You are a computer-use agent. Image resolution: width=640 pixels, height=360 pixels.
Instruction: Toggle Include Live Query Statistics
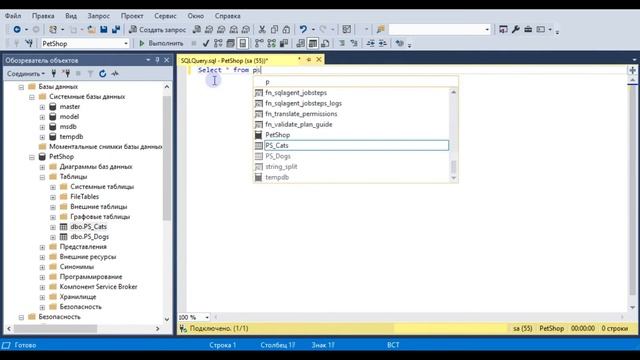271,43
